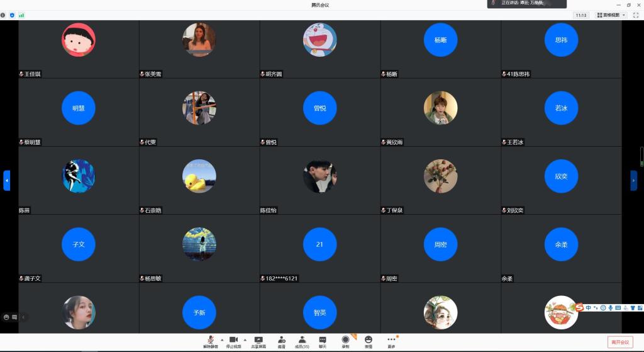
Task: Open the Share Screen (共享屏幕) icon
Action: coord(258,340)
